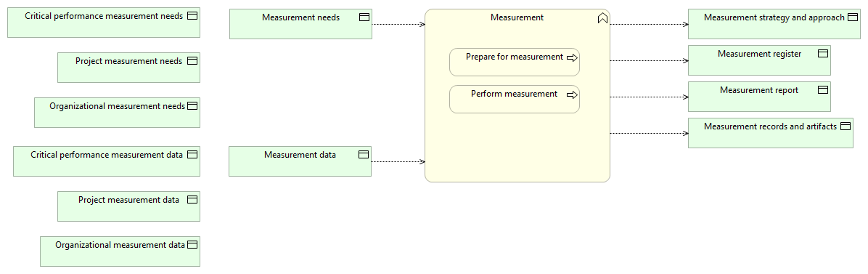This screenshot has width=868, height=274.
Task: Select the 'Measurement data' label
Action: 300,155
